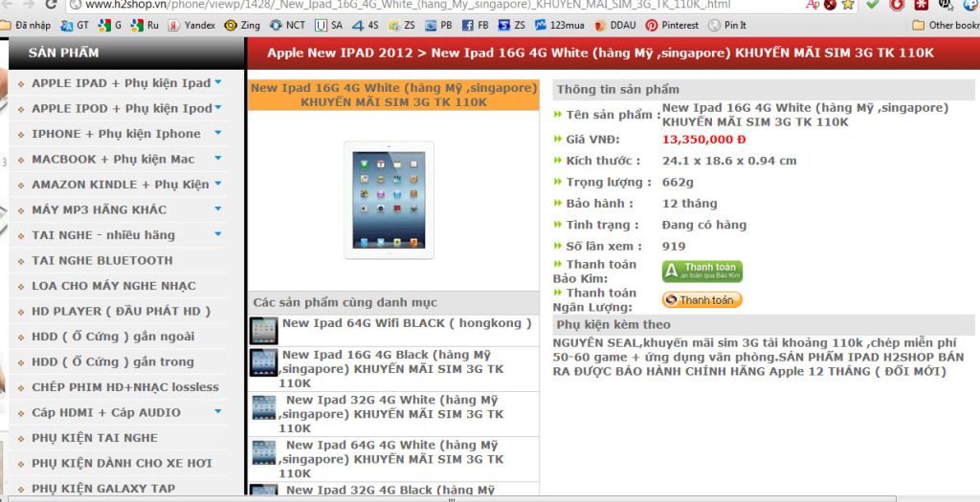Image resolution: width=980 pixels, height=502 pixels.
Task: Open New Ipad 64G Wifi BLACK link
Action: coord(407,323)
